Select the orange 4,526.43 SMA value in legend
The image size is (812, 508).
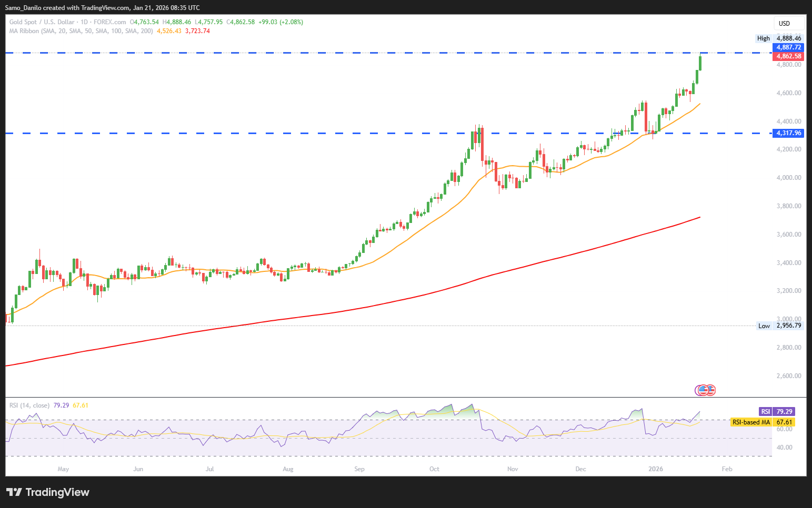[x=169, y=31]
